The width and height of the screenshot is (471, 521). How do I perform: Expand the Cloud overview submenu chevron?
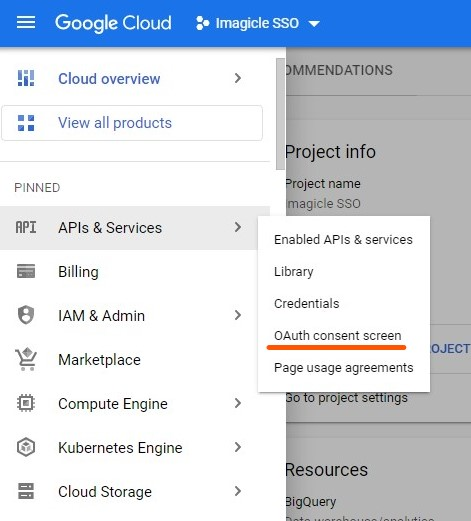point(238,78)
